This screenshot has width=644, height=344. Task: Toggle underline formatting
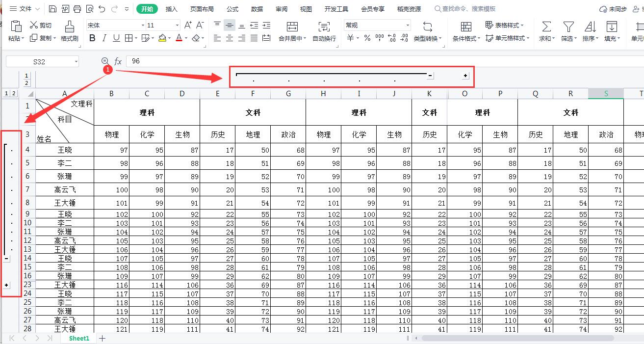pyautogui.click(x=115, y=38)
